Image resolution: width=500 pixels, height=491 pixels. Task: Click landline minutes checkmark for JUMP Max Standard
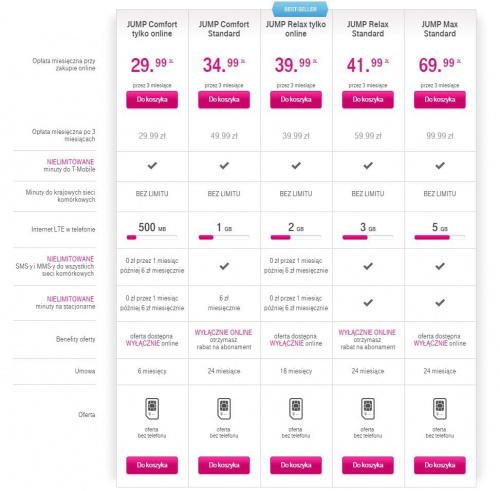(x=440, y=303)
